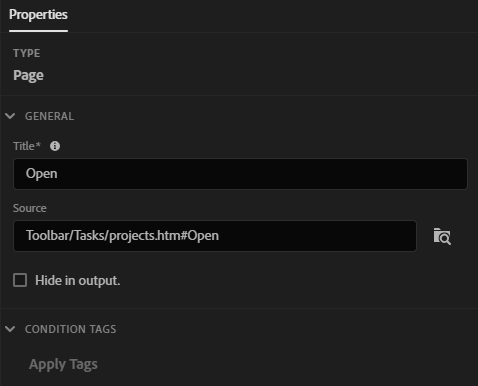Collapse the CONDITION TAGS section chevron
This screenshot has width=478, height=386.
[10, 329]
